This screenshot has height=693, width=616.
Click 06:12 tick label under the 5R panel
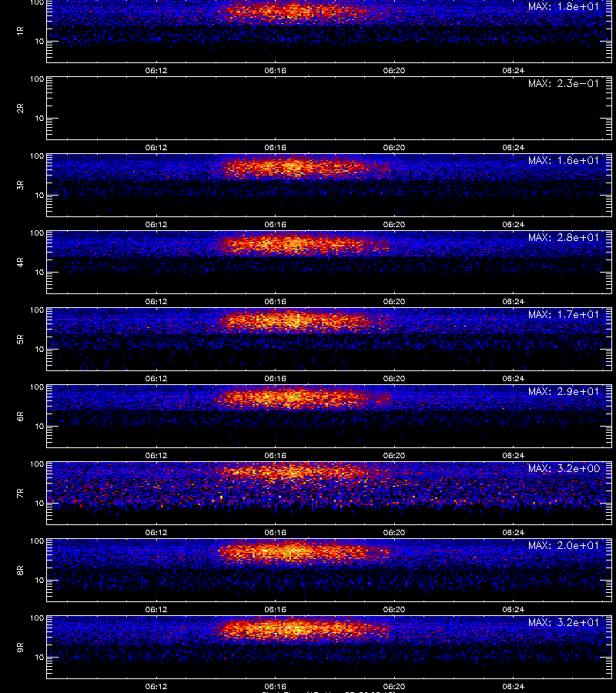tap(156, 378)
